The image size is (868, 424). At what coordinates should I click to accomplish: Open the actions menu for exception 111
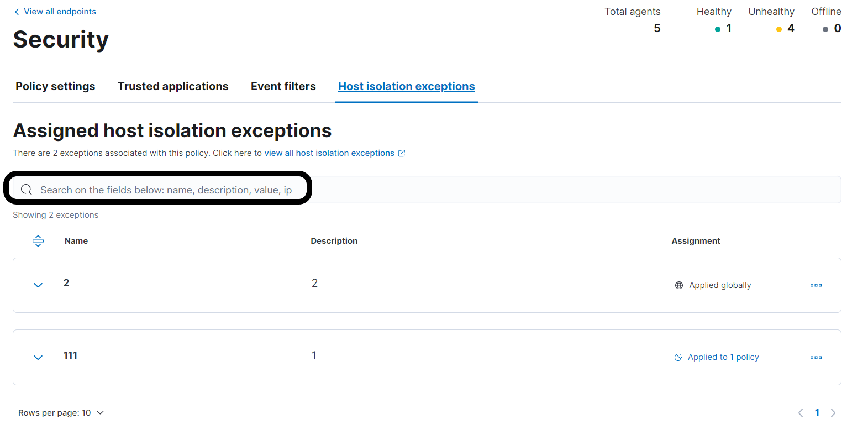(816, 357)
